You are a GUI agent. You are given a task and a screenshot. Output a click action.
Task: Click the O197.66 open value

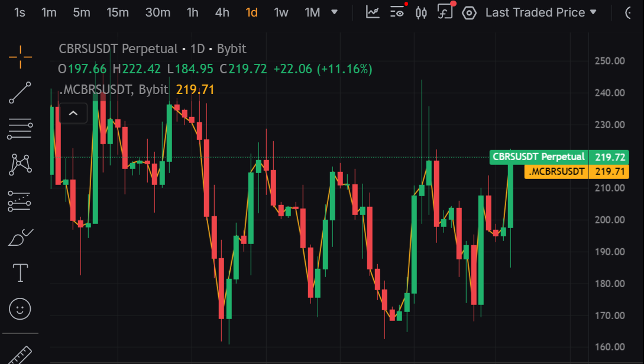coord(82,69)
